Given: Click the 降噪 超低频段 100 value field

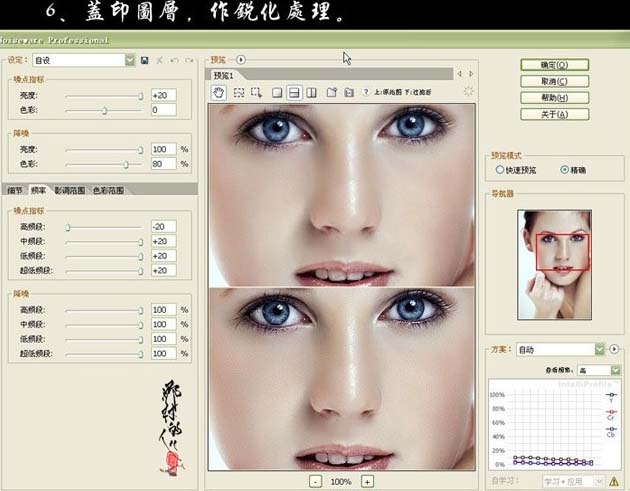Looking at the screenshot, I should (x=164, y=354).
